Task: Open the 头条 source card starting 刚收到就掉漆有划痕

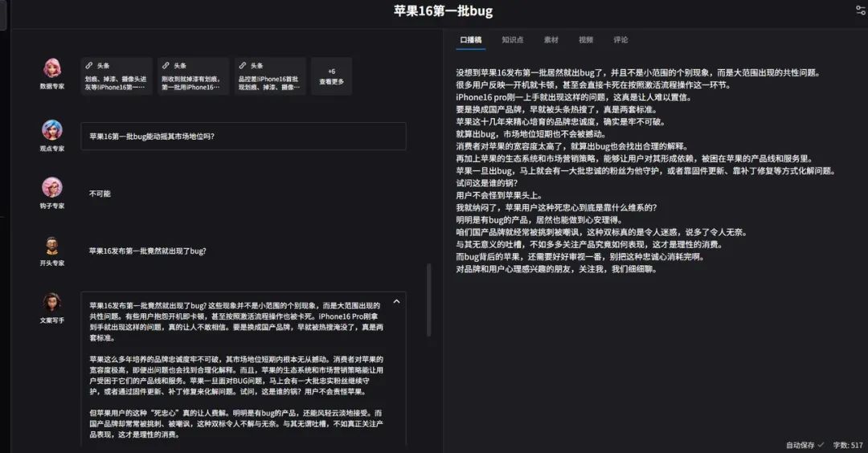Action: 193,75
